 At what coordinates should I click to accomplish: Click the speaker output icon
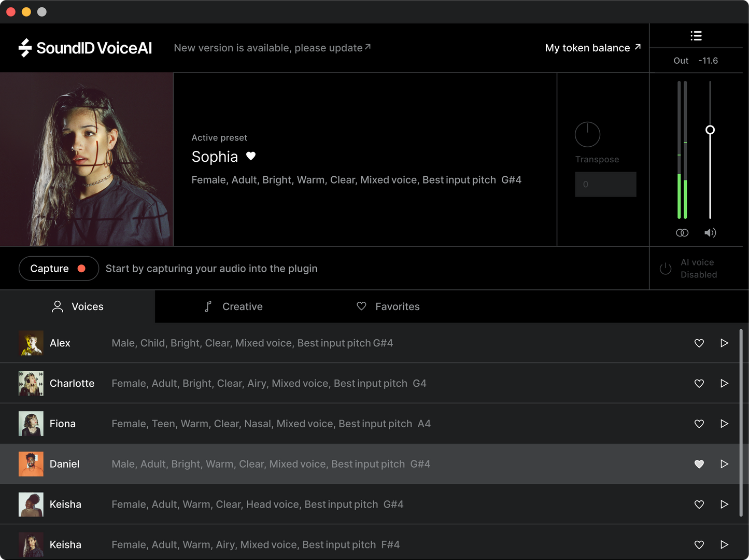point(710,233)
